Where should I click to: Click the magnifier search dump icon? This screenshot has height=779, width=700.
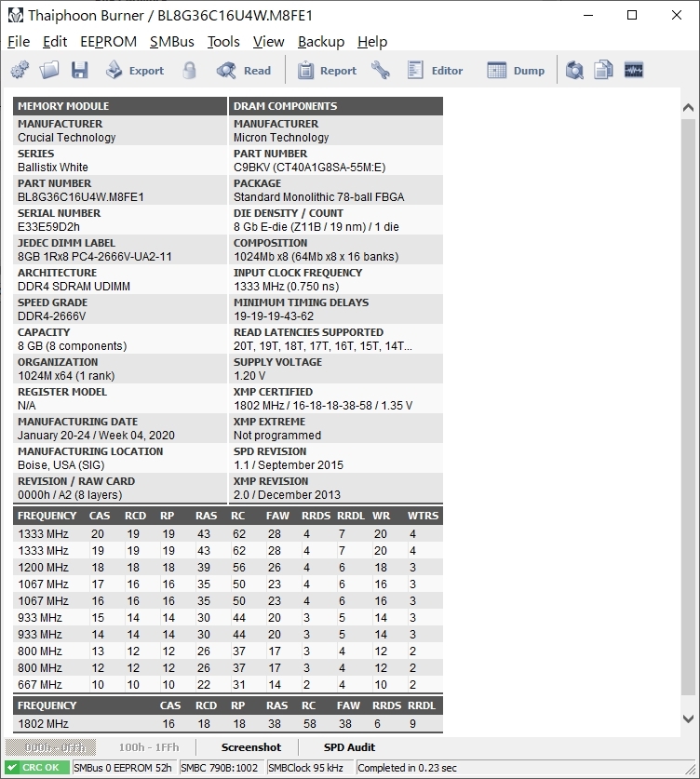pyautogui.click(x=574, y=70)
